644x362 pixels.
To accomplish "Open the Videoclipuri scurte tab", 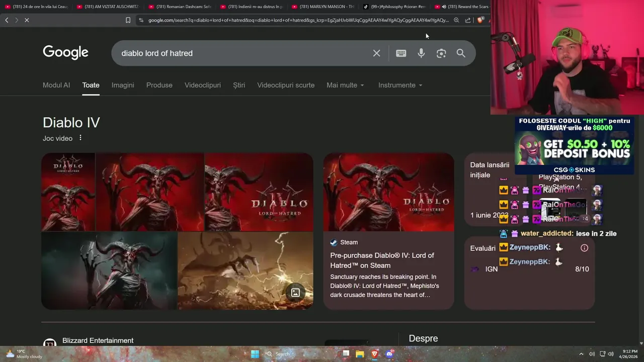I will (x=286, y=85).
